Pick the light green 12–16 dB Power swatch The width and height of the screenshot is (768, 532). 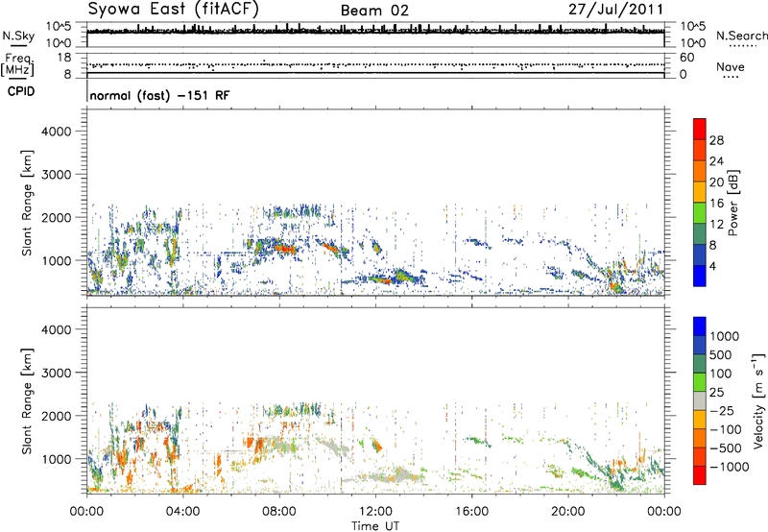tap(700, 212)
